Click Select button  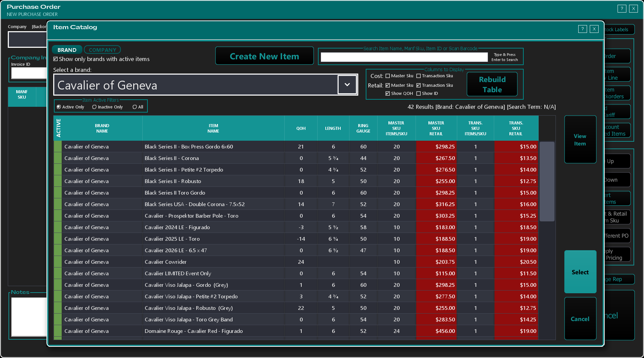coord(580,272)
